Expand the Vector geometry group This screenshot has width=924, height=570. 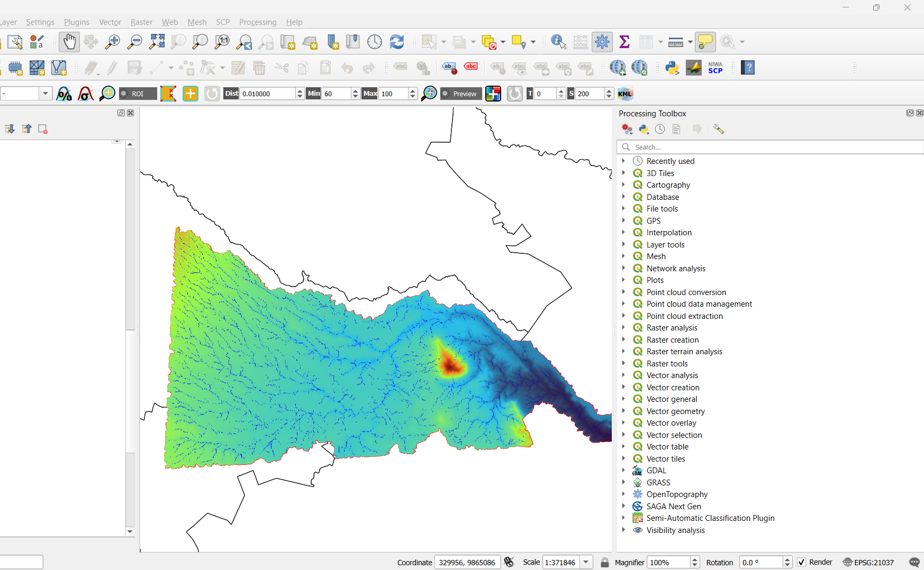(x=623, y=411)
